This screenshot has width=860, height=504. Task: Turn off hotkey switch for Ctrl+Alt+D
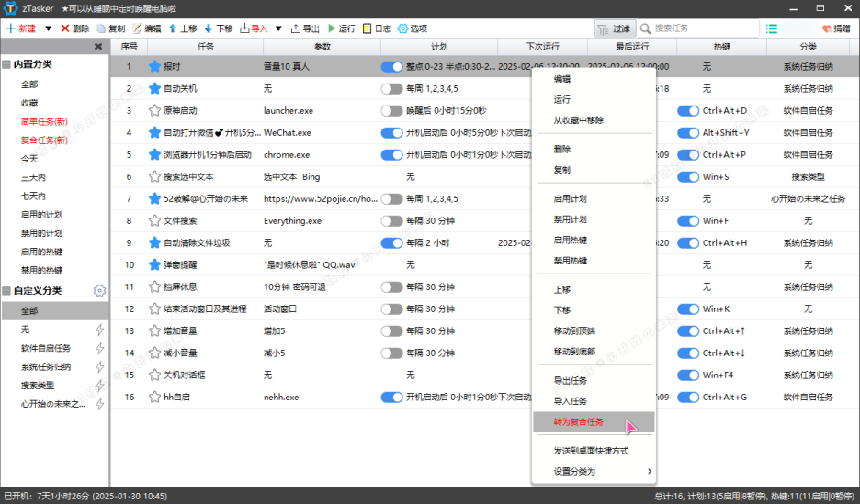688,110
